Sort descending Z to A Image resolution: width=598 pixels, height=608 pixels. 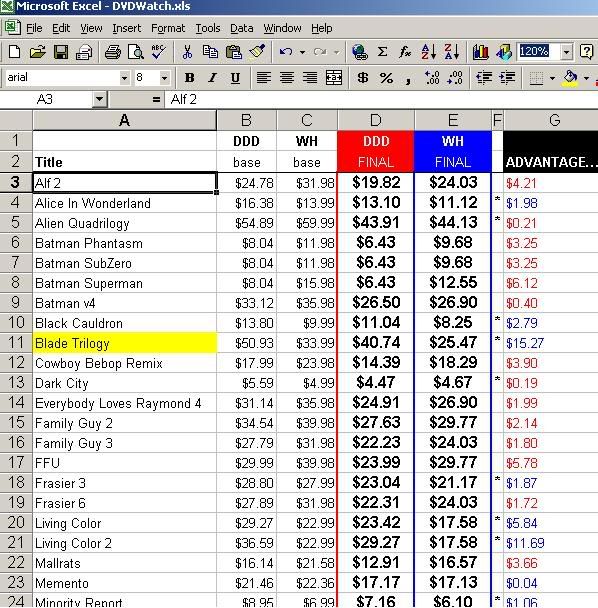[452, 52]
